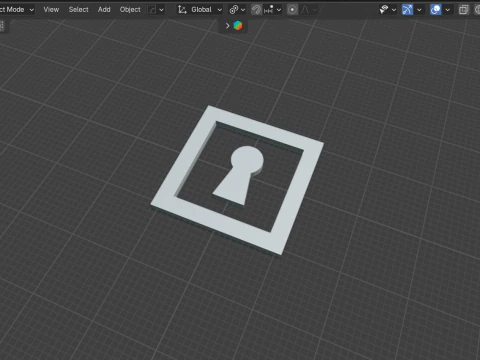The image size is (480, 360).
Task: Click the transform orientation axes icon
Action: click(182, 10)
